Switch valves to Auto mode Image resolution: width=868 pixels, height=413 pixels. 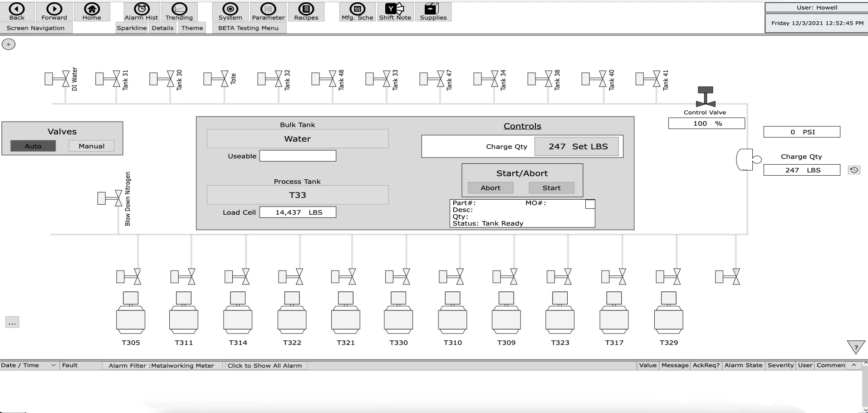click(33, 146)
